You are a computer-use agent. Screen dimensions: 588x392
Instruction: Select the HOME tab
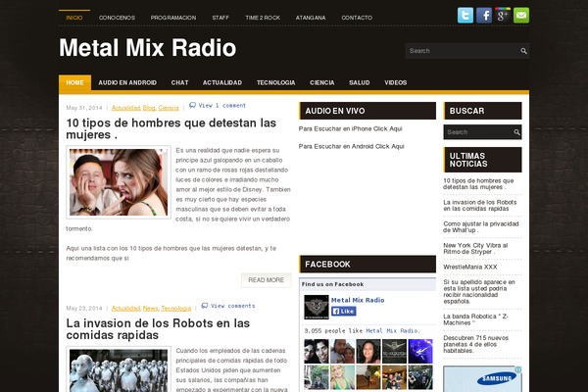[74, 82]
